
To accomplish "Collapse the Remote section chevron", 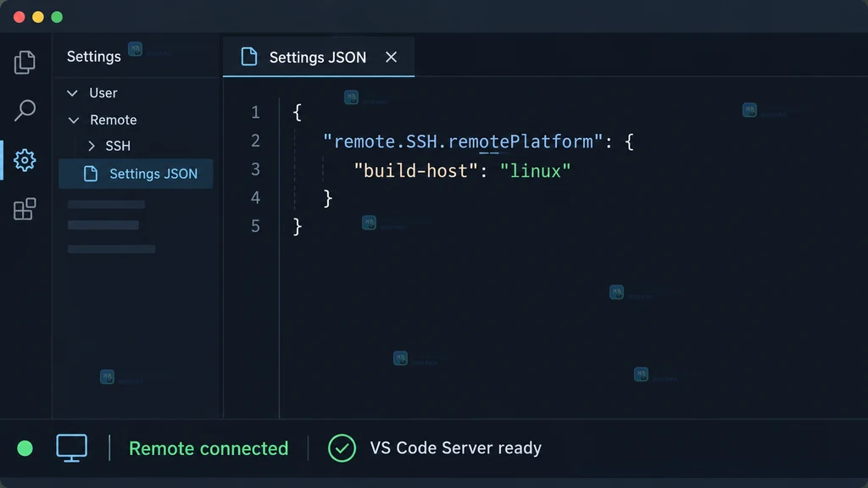I will [73, 120].
